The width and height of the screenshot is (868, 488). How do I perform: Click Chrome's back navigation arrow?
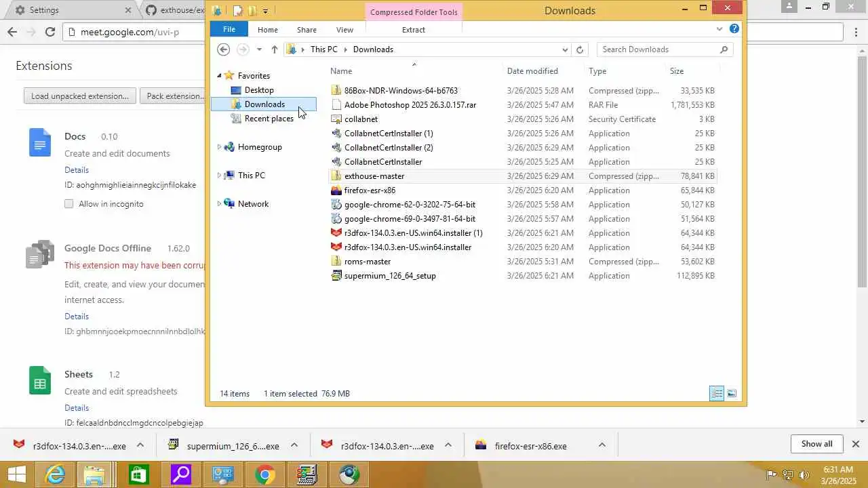point(12,32)
